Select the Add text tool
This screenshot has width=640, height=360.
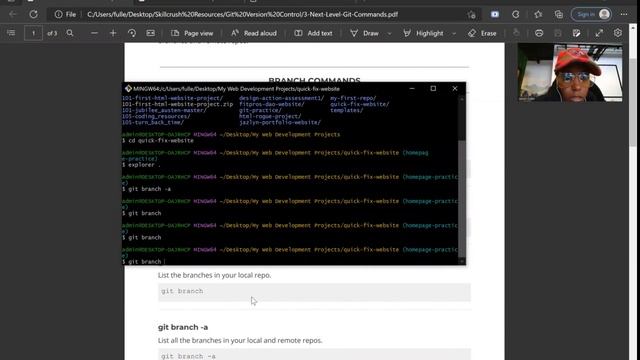(313, 33)
